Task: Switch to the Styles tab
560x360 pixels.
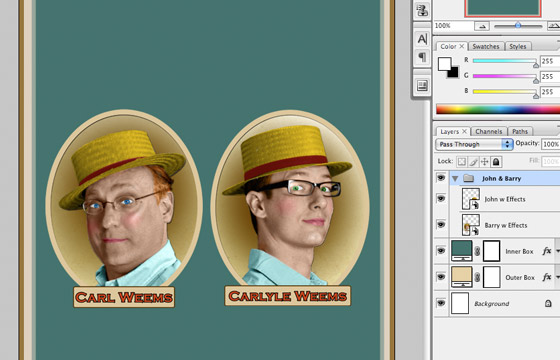Action: [x=518, y=46]
